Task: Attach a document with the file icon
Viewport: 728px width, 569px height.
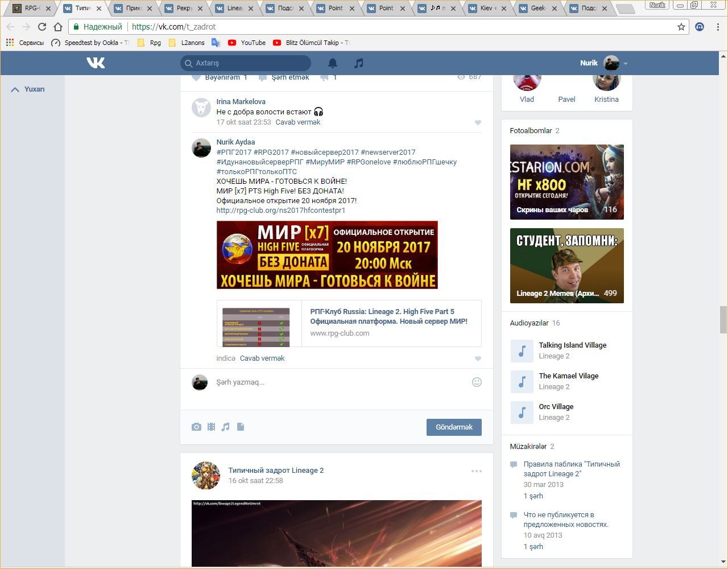Action: [x=241, y=427]
